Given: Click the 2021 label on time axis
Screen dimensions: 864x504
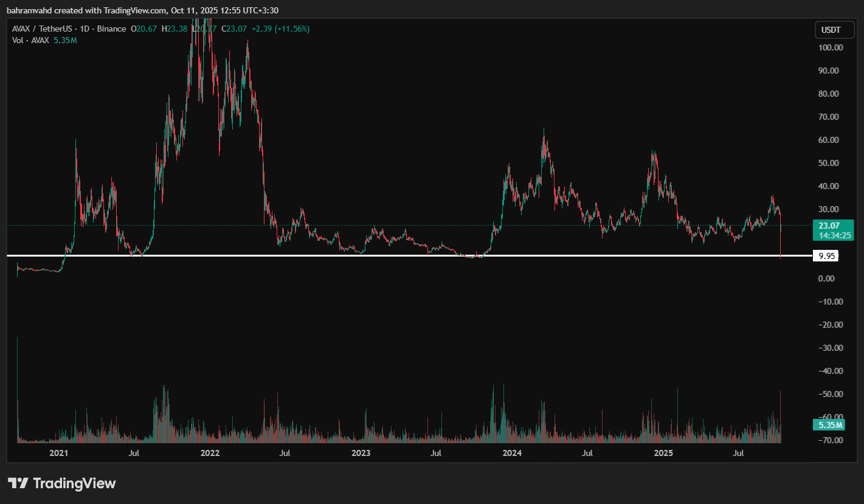Looking at the screenshot, I should 59,453.
